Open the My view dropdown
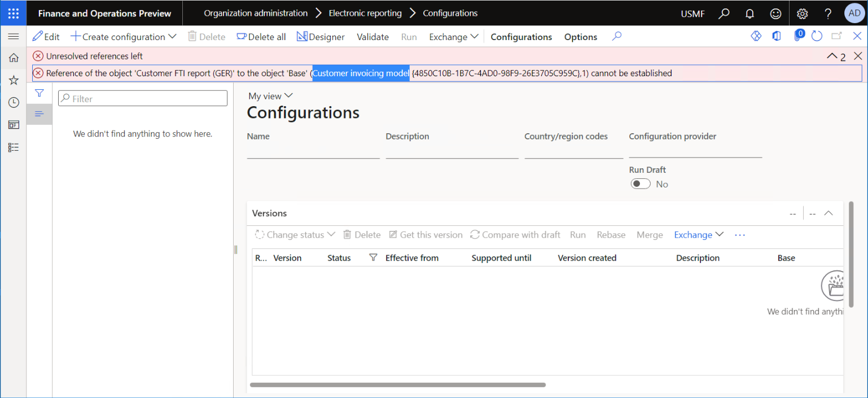Viewport: 868px width, 398px height. point(270,96)
